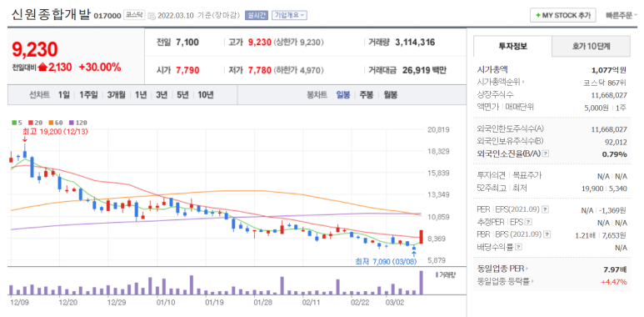644x317 pixels.
Task: Expand the 기업개요 dropdown
Action: [x=289, y=15]
